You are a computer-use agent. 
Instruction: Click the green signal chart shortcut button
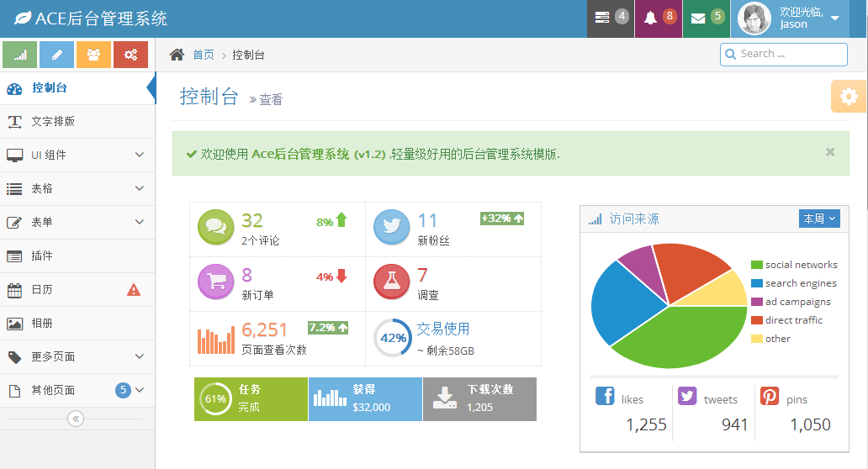coord(20,55)
